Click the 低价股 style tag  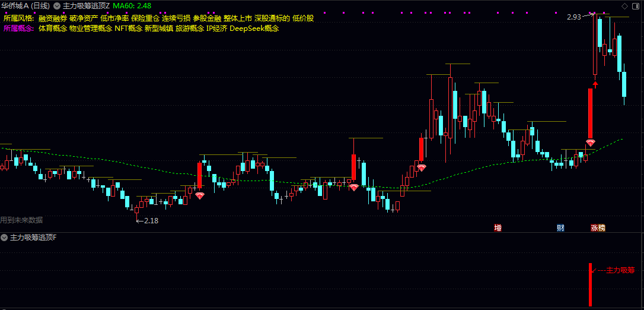pos(303,18)
